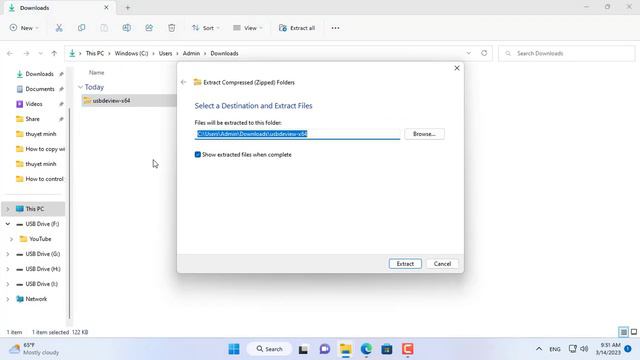Viewport: 640px width, 360px height.
Task: Click the Browse button
Action: click(424, 134)
